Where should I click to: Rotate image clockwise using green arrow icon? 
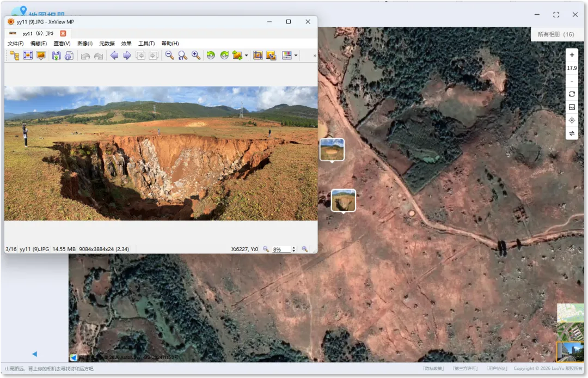click(224, 56)
